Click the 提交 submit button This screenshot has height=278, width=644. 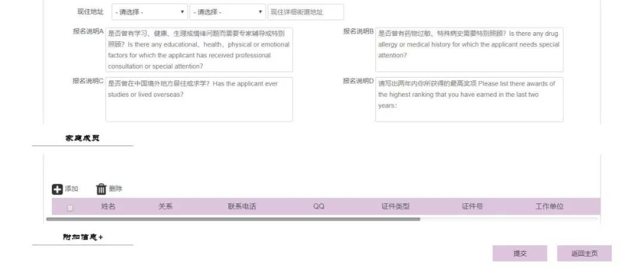[520, 254]
